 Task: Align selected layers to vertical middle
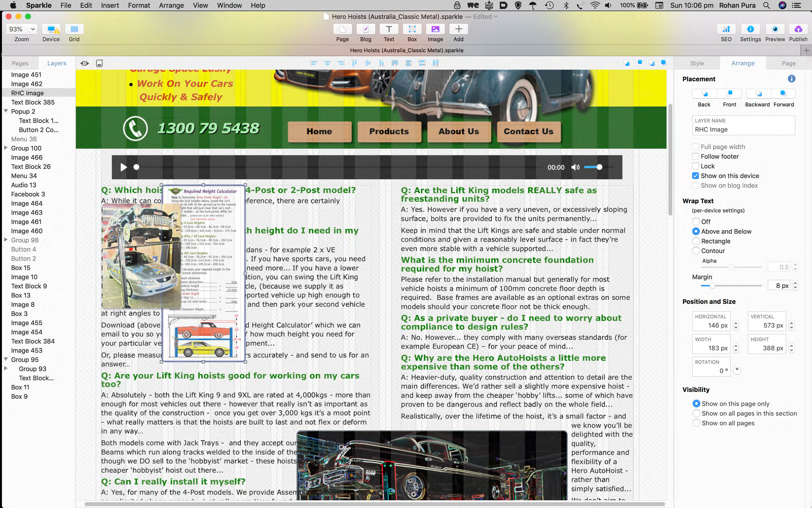(368, 63)
